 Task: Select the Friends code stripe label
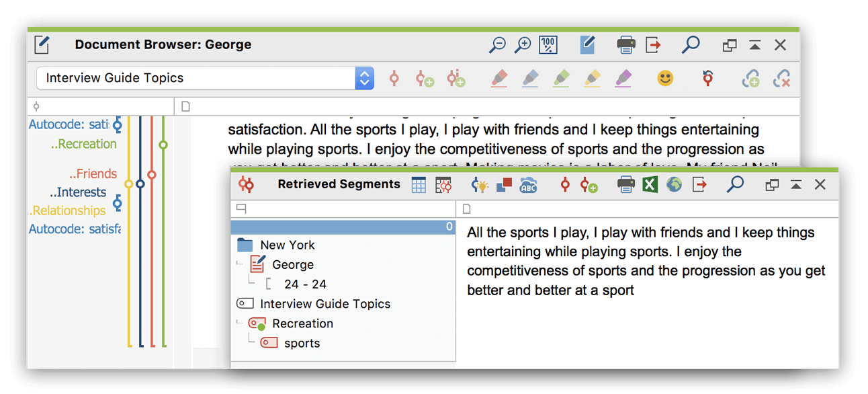[x=93, y=173]
